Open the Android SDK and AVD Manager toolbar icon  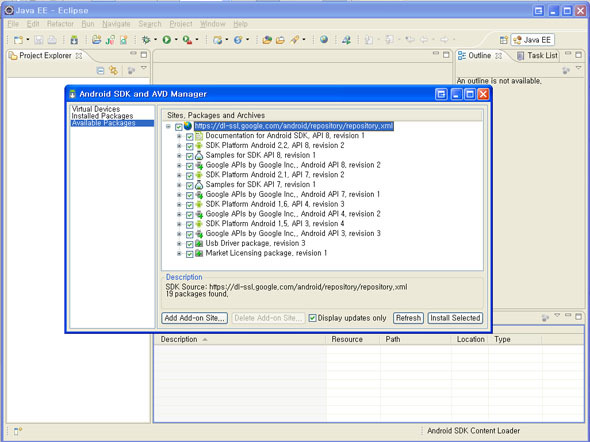pos(74,40)
